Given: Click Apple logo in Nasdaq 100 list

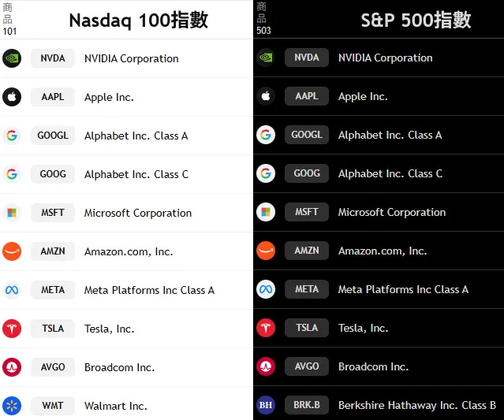Looking at the screenshot, I should coord(12,97).
